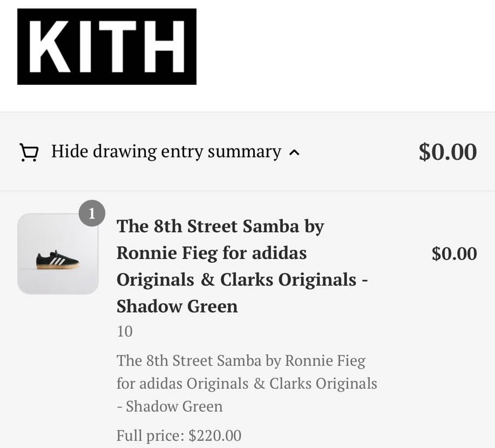Click the bold $0.00 summary total

[x=447, y=152]
